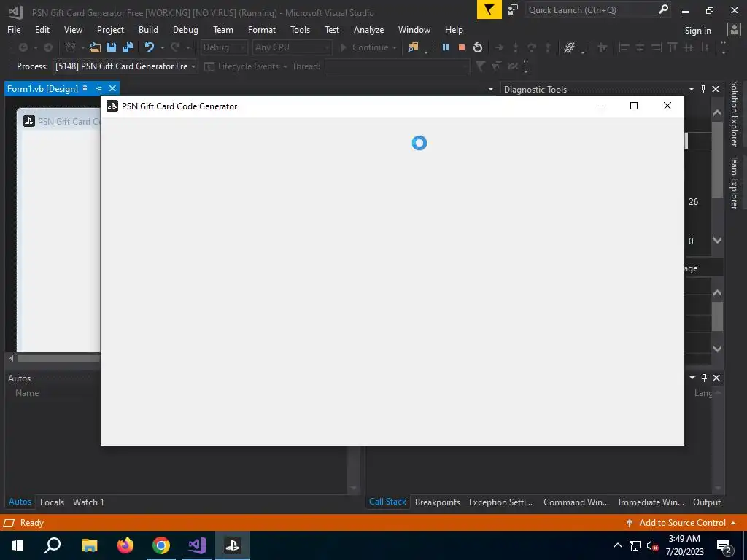This screenshot has width=747, height=560.
Task: Click the designer horizontal scrollbar left arrow
Action: pyautogui.click(x=12, y=358)
